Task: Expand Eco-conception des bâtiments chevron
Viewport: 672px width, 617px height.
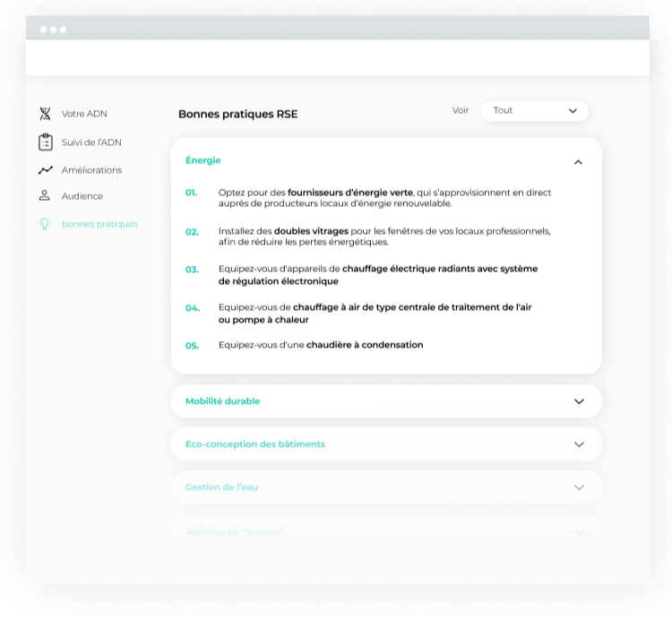Action: click(579, 444)
